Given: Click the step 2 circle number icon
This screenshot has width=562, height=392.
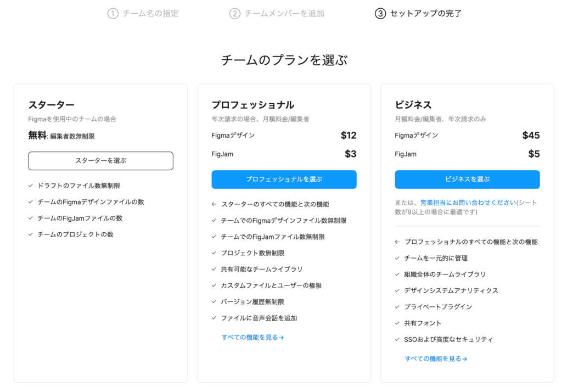Looking at the screenshot, I should [x=235, y=13].
